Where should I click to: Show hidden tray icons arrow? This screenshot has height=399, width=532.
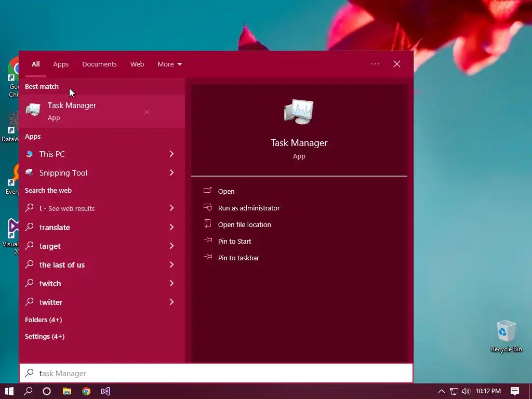[442, 391]
